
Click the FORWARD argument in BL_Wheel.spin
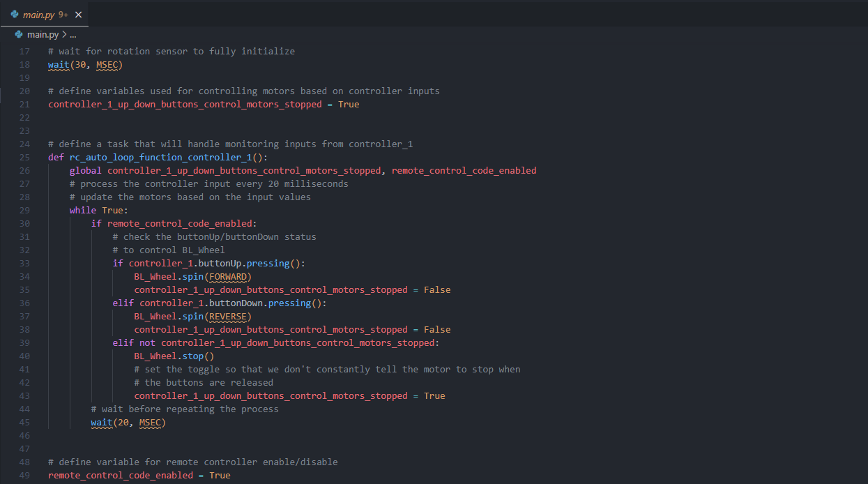(230, 277)
